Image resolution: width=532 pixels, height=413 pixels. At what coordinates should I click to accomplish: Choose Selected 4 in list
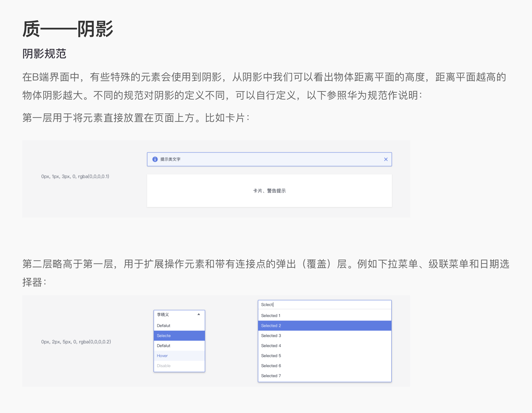(x=324, y=346)
